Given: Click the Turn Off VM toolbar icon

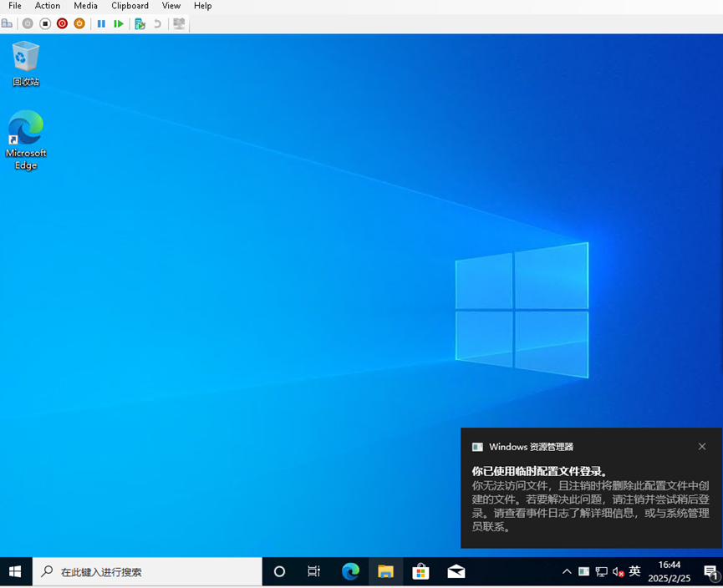Looking at the screenshot, I should coord(45,23).
